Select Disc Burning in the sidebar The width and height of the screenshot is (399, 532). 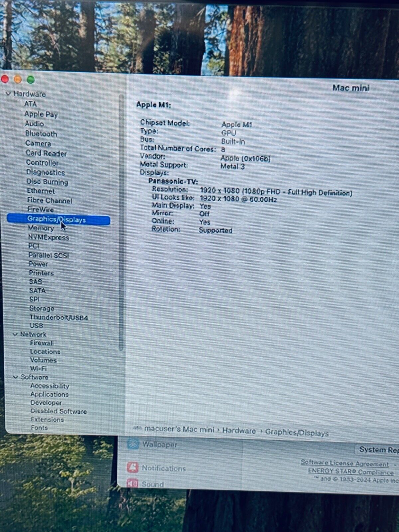48,182
